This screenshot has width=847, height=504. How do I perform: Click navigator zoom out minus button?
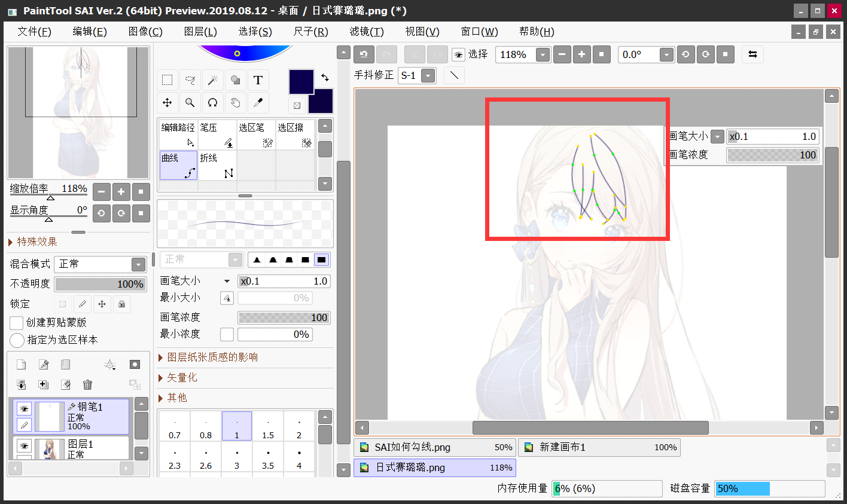tap(102, 192)
